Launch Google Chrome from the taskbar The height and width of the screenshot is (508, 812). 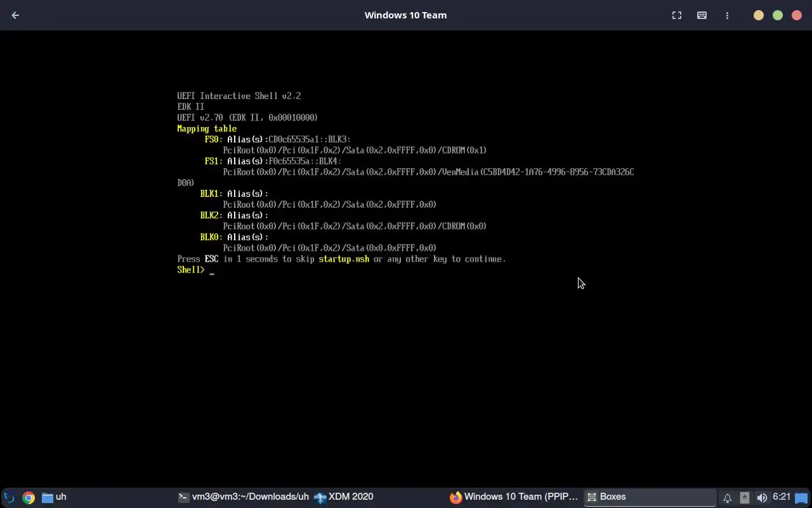[x=29, y=497]
